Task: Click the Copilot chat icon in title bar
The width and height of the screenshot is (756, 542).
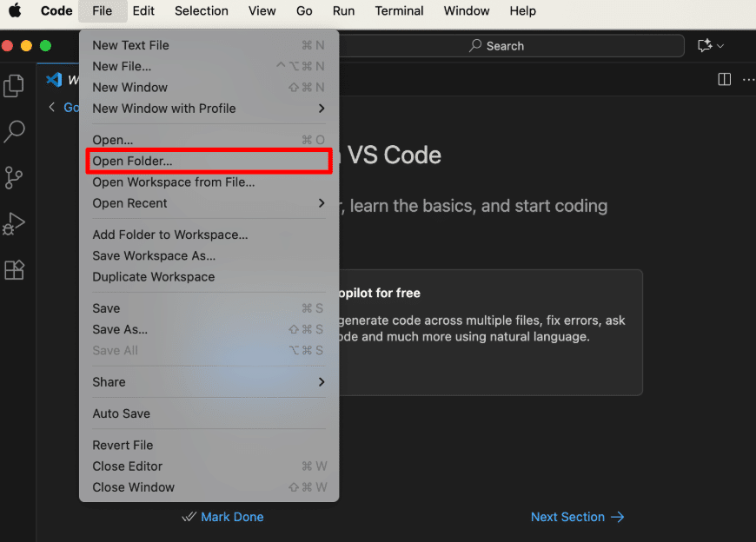Action: pos(705,46)
